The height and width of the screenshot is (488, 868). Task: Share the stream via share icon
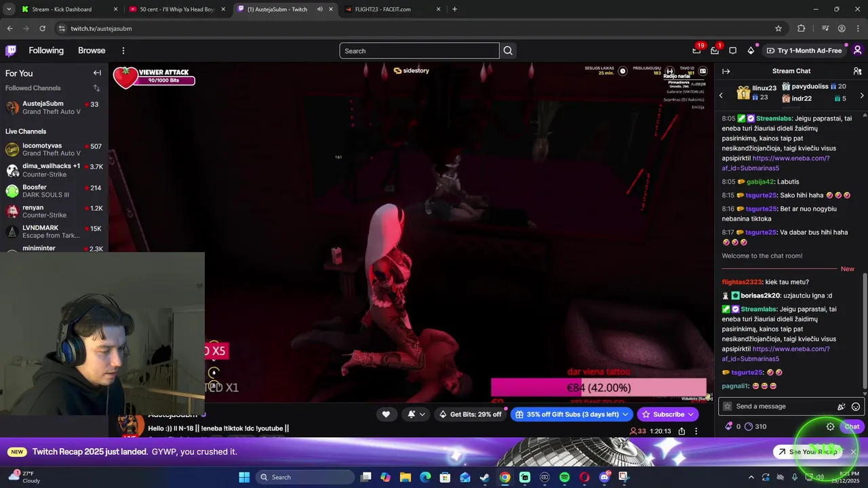click(682, 431)
